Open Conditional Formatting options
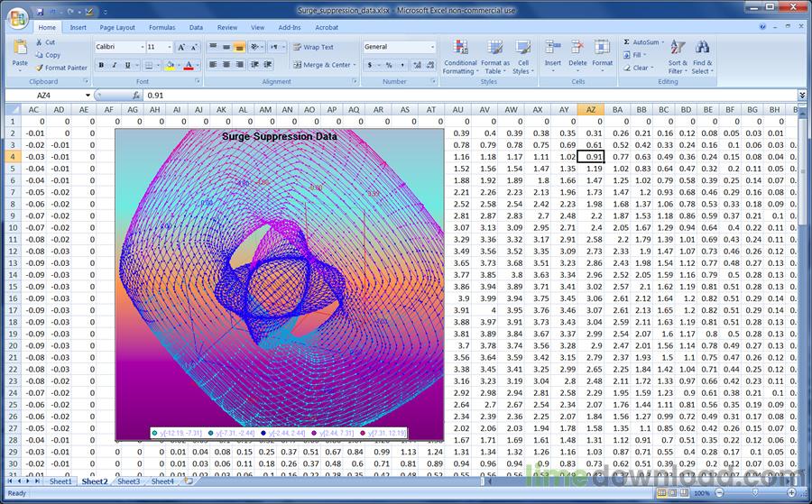The width and height of the screenshot is (812, 504). click(460, 57)
